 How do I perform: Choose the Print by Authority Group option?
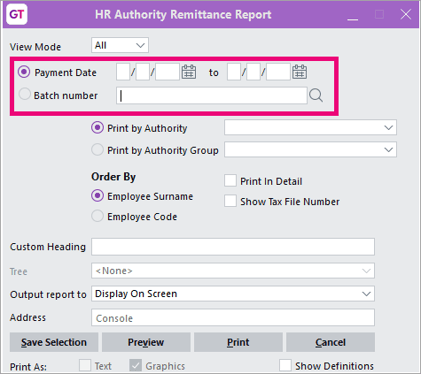point(97,150)
